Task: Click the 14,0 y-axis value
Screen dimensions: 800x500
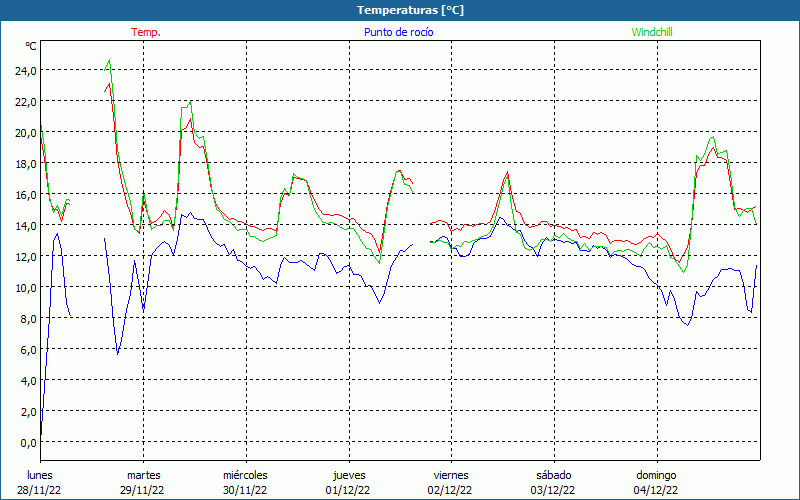Action: (x=26, y=226)
